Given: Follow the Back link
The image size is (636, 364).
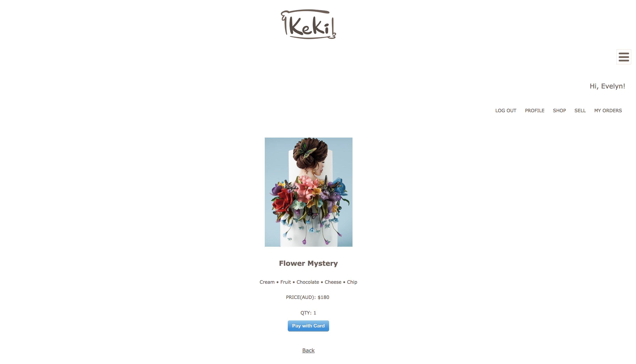Looking at the screenshot, I should pyautogui.click(x=308, y=350).
